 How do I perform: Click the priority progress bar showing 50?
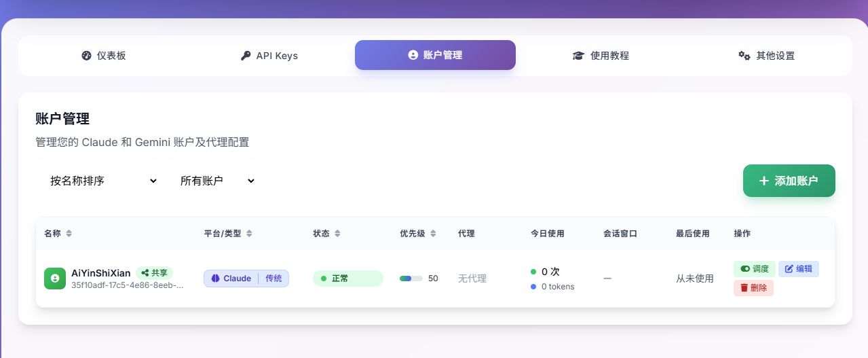tap(411, 279)
